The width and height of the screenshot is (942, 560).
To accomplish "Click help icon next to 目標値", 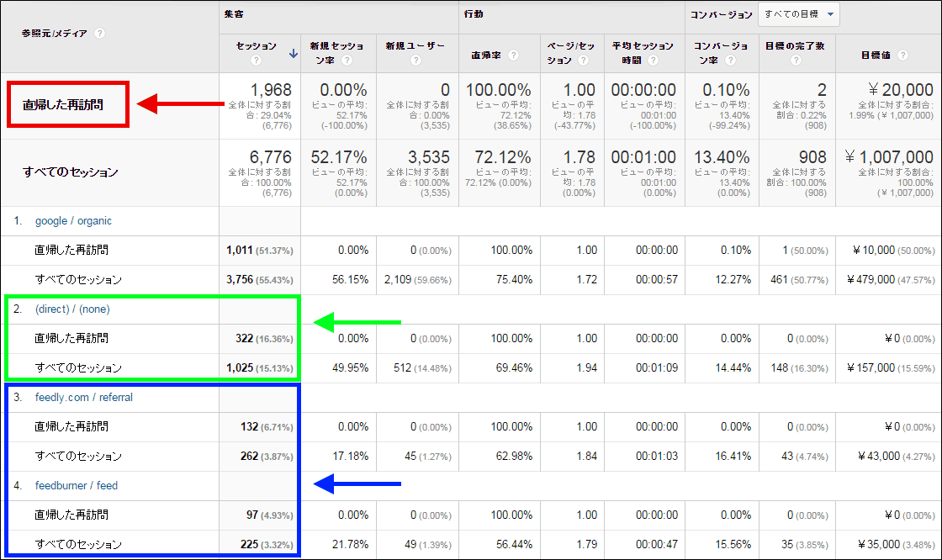I will pyautogui.click(x=902, y=55).
